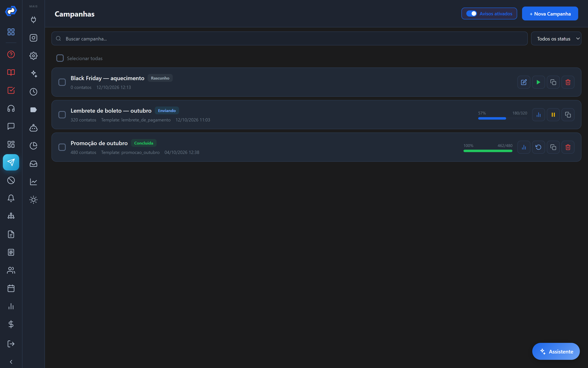588x368 pixels.
Task: Open the Assistente button
Action: tap(556, 351)
